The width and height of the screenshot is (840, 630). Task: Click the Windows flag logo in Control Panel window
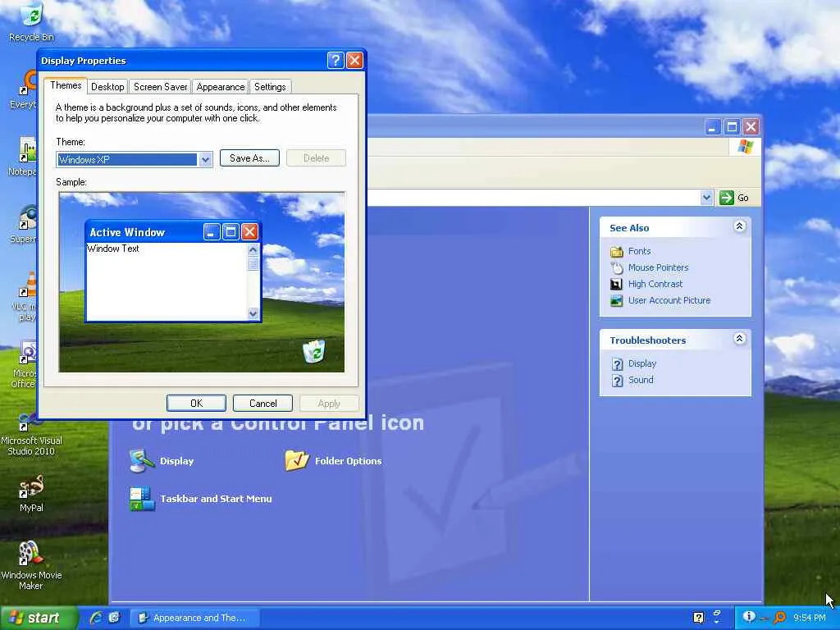pos(745,146)
